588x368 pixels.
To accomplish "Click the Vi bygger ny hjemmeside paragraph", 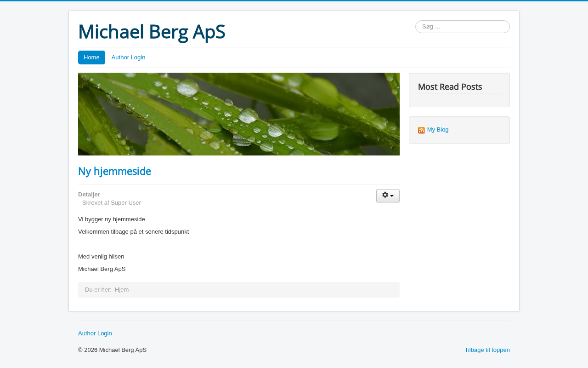I will pyautogui.click(x=112, y=219).
